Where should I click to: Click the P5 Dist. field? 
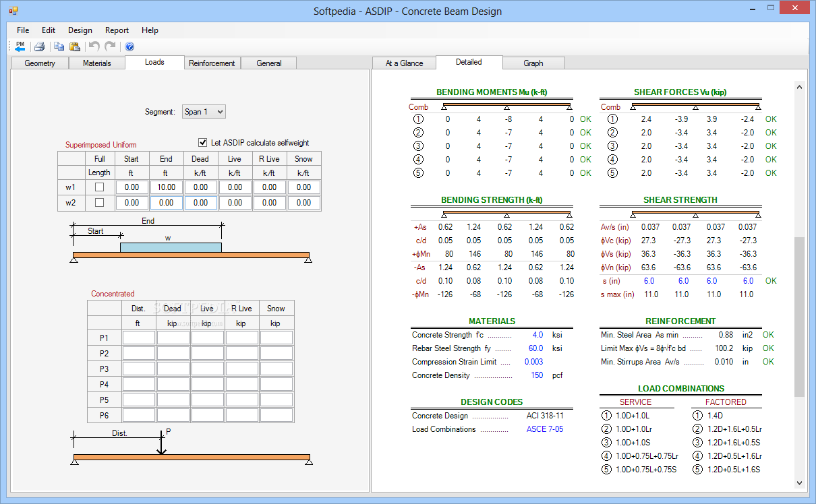point(139,400)
